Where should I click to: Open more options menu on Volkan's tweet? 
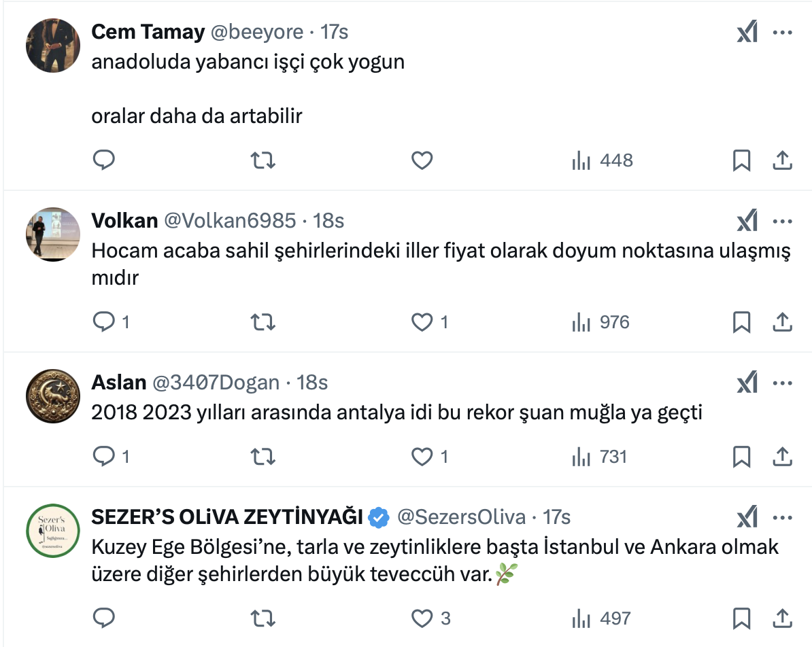(x=783, y=221)
